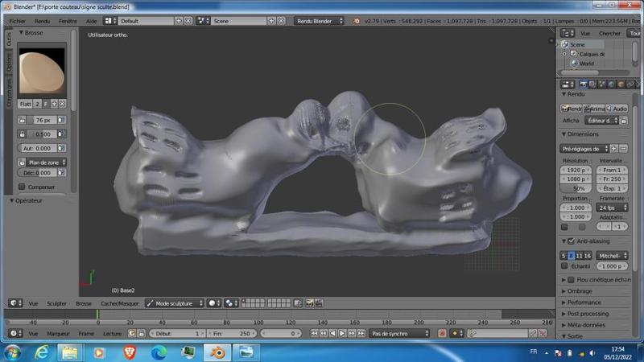The image size is (644, 362).
Task: Open the Rendu Blender engine dropdown
Action: [319, 20]
